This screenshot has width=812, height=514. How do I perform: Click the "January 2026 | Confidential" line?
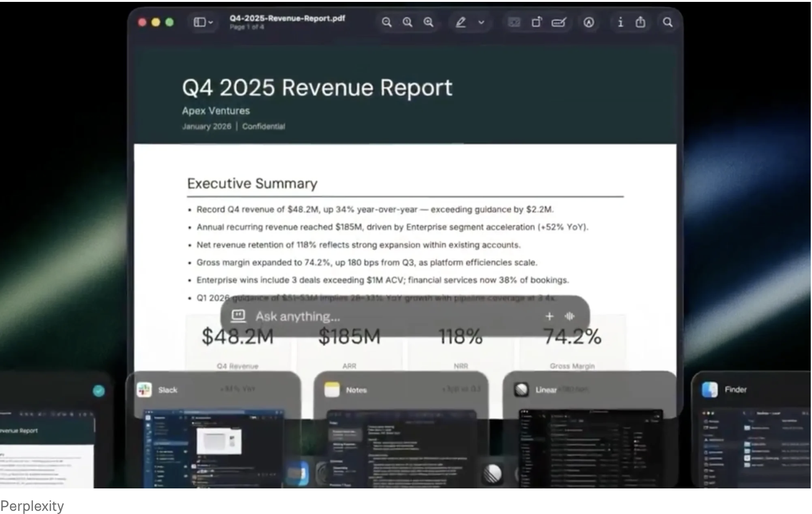(x=233, y=127)
